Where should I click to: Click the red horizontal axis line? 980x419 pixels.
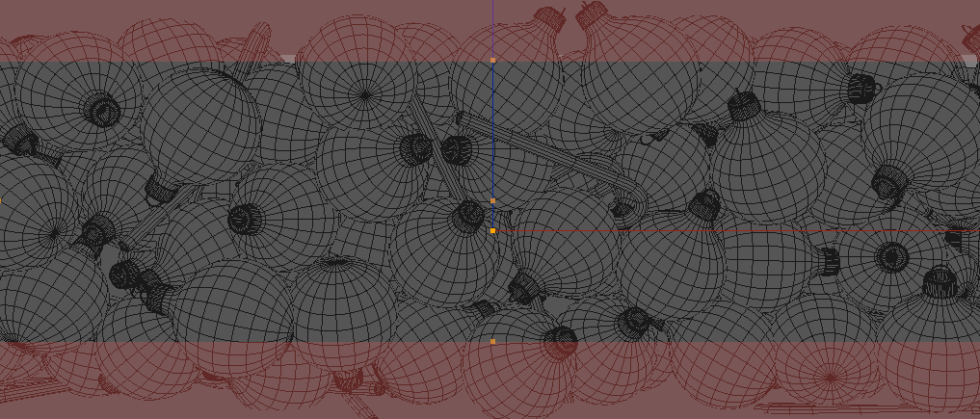(x=737, y=231)
